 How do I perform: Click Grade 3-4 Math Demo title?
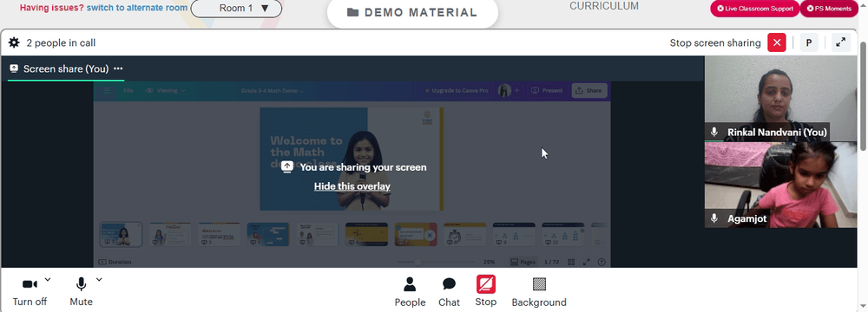point(273,90)
